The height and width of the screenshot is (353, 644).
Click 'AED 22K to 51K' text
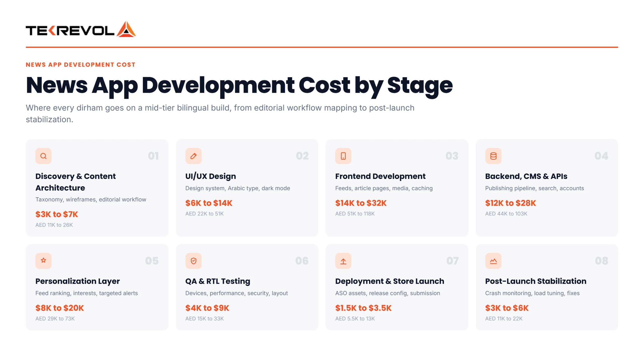[x=204, y=214]
